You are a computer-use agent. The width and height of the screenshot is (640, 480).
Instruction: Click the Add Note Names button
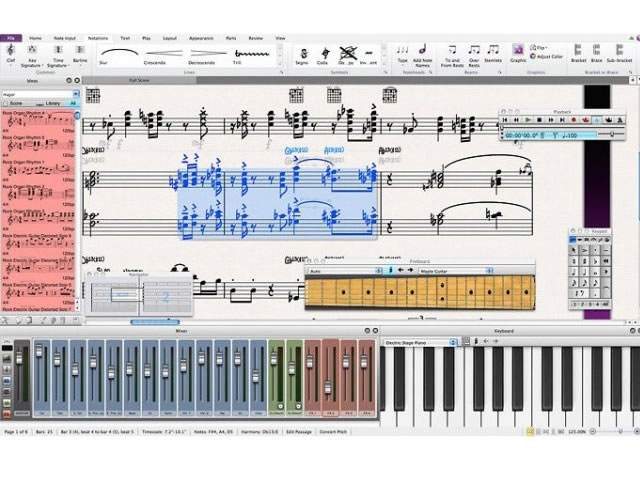pyautogui.click(x=422, y=52)
